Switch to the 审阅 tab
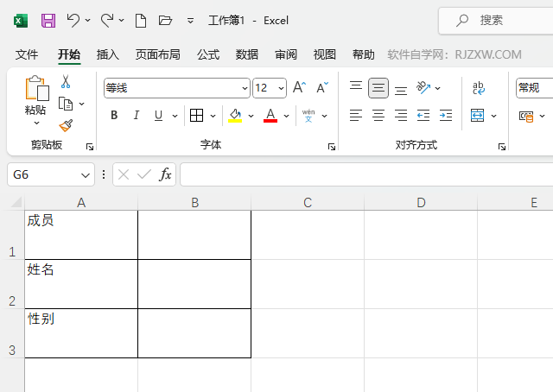The height and width of the screenshot is (392, 553). coord(286,54)
